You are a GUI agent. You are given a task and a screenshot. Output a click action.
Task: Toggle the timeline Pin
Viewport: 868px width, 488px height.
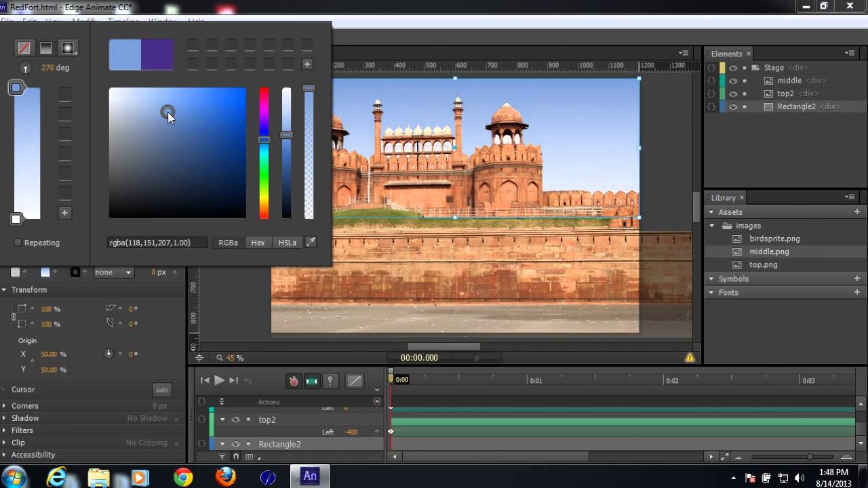point(330,381)
